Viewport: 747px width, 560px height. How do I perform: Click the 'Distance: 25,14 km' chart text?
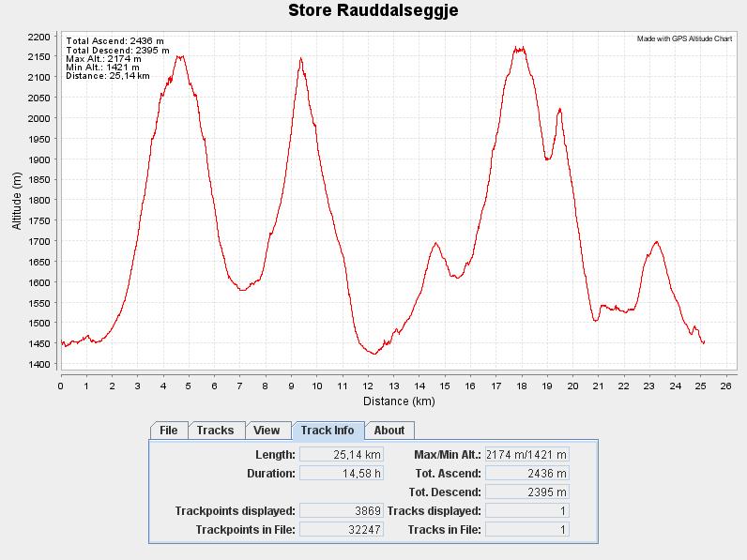click(108, 76)
